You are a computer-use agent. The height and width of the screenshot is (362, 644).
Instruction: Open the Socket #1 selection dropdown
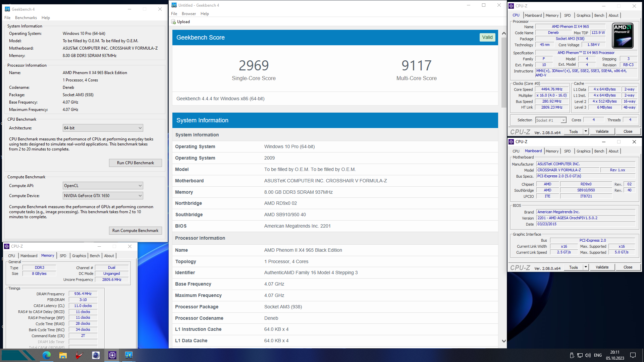tap(551, 120)
